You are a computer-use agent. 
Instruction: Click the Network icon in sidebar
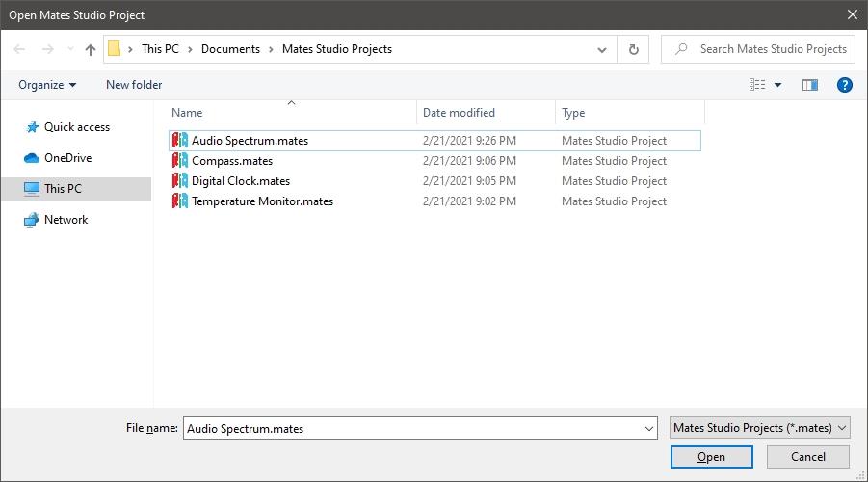32,220
